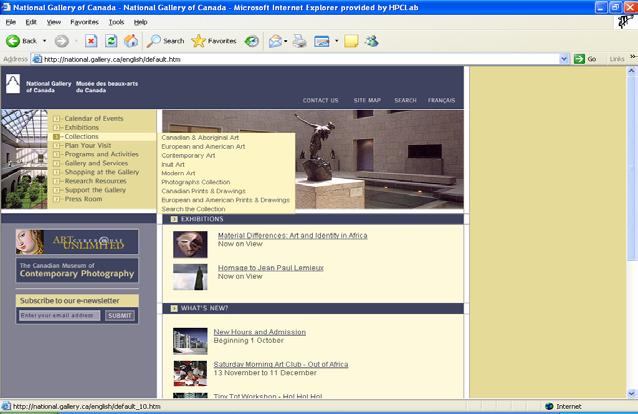Click the CONTACT US link
This screenshot has width=638, height=414.
[x=320, y=100]
